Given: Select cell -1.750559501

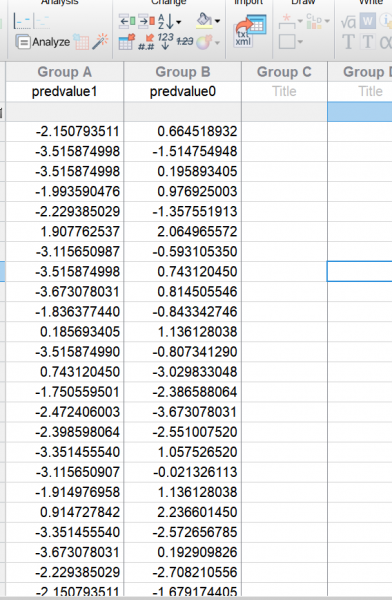Looking at the screenshot, I should coord(64,392).
